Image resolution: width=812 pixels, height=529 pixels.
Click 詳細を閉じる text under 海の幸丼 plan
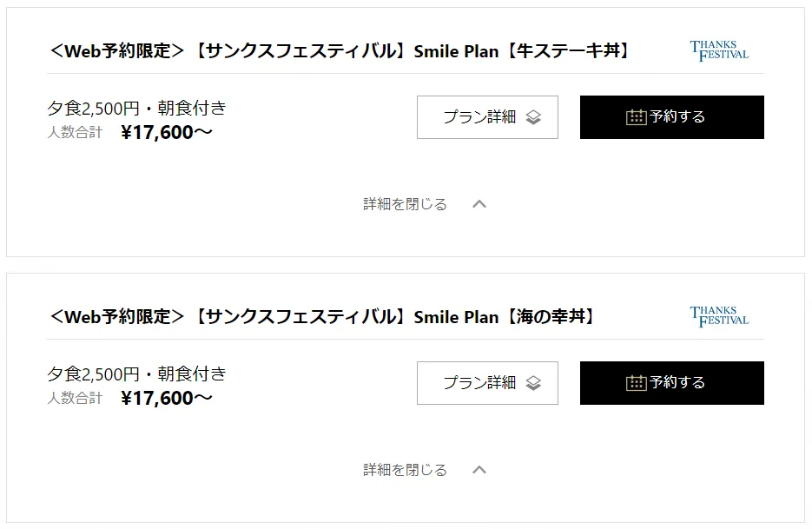[405, 470]
